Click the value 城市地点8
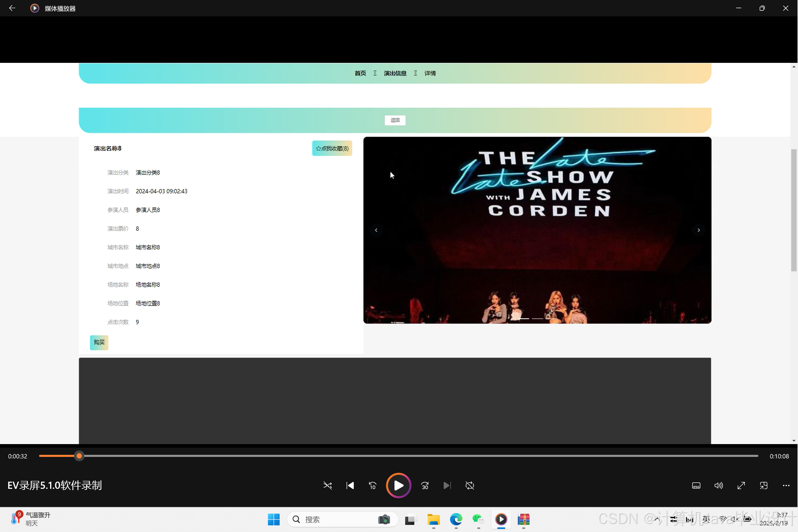798x532 pixels. point(148,266)
